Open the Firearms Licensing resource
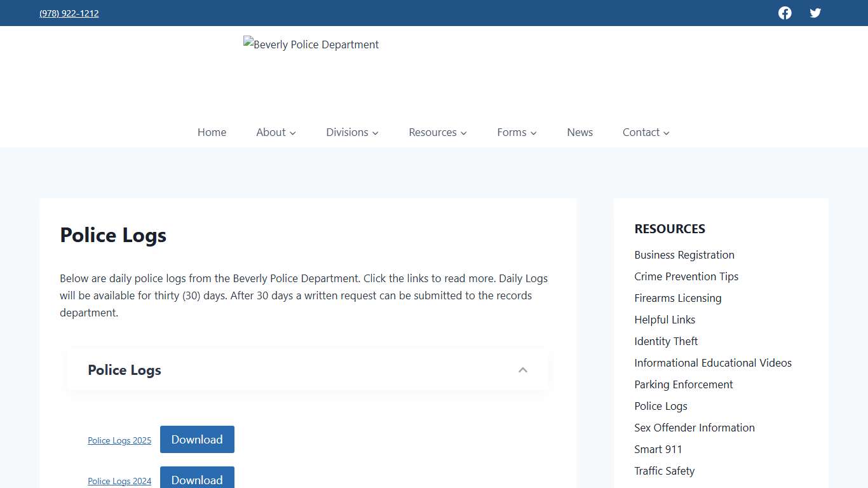Image resolution: width=868 pixels, height=488 pixels. (677, 298)
